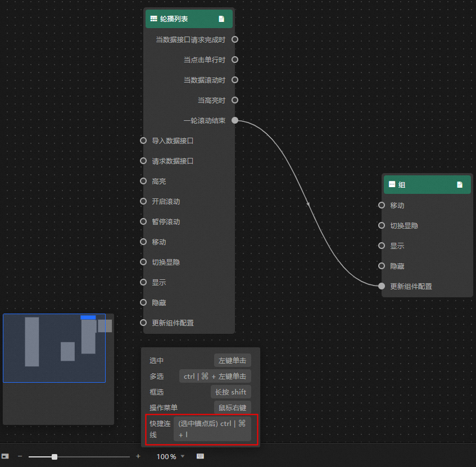Click the minimap viewport thumbnail
476x467 pixels.
(55, 348)
